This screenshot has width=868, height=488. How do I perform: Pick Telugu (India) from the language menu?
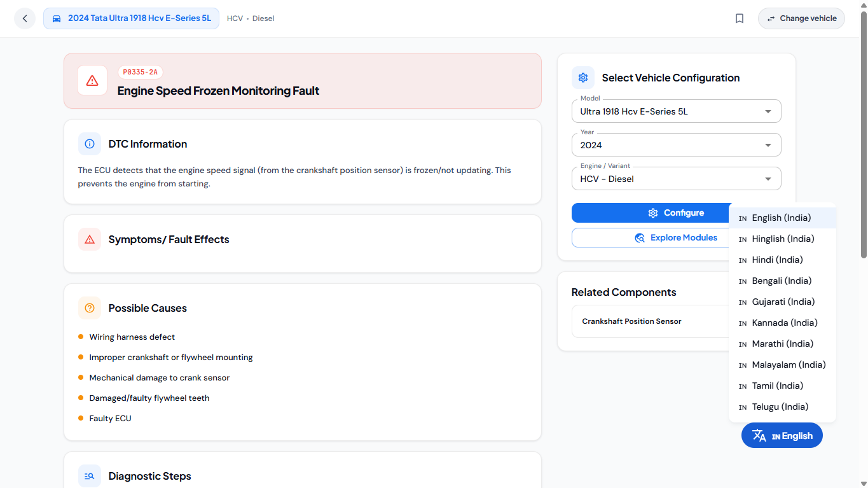tap(782, 407)
